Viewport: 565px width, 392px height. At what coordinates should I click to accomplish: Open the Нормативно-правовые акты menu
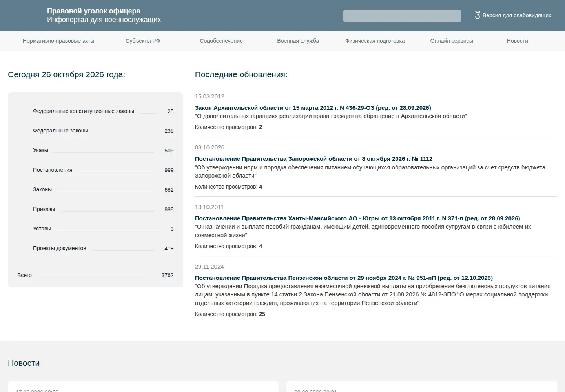click(58, 41)
